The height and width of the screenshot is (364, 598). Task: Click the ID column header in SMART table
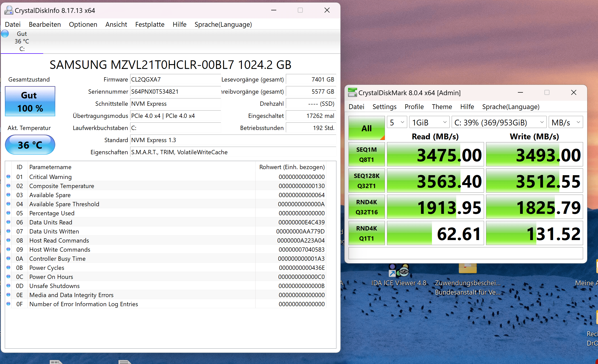tap(19, 167)
